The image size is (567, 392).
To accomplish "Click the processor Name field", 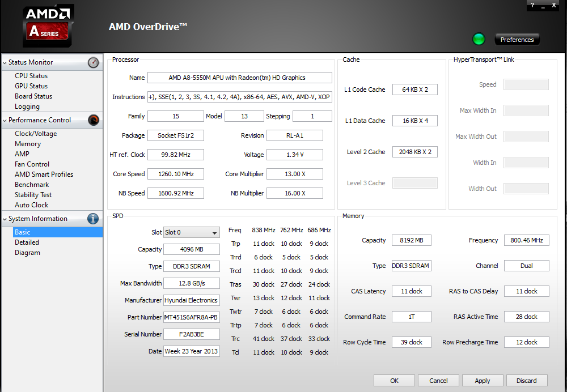I will click(x=240, y=78).
